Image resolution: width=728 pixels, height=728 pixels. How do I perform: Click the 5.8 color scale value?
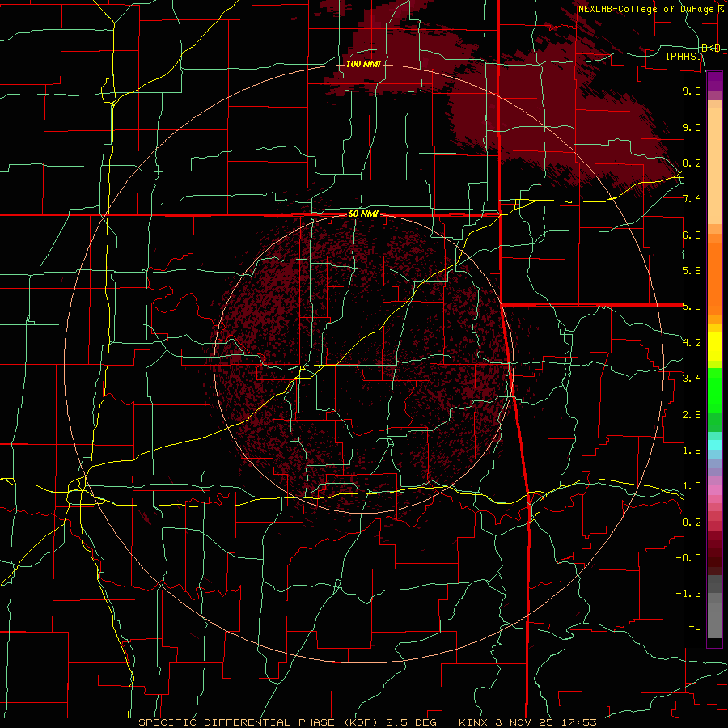[x=692, y=271]
